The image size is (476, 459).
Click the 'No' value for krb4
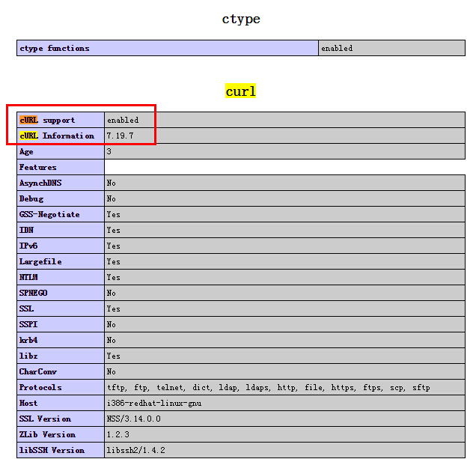[111, 340]
